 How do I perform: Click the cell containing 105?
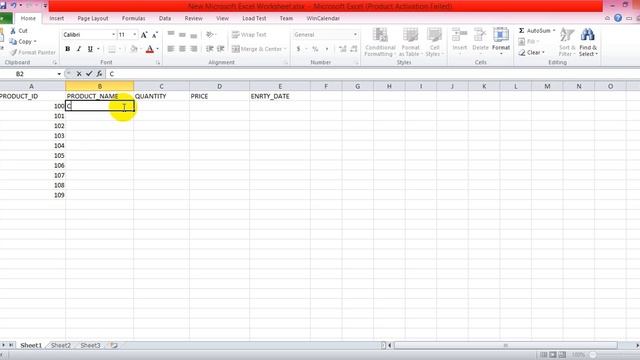(33, 156)
